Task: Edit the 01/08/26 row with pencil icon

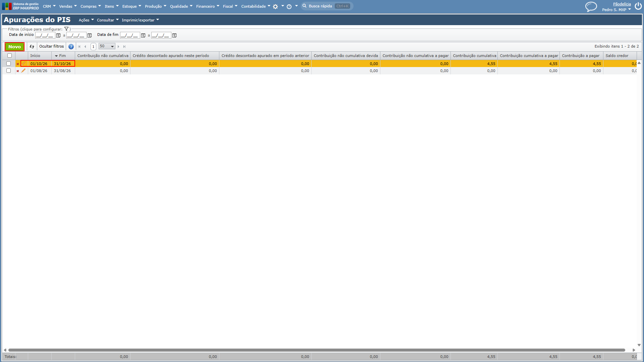Action: 23,71
